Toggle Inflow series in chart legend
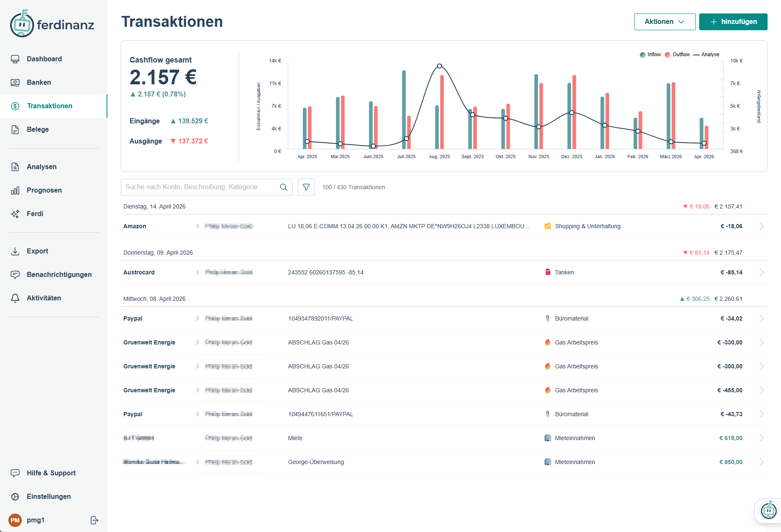 tap(650, 55)
